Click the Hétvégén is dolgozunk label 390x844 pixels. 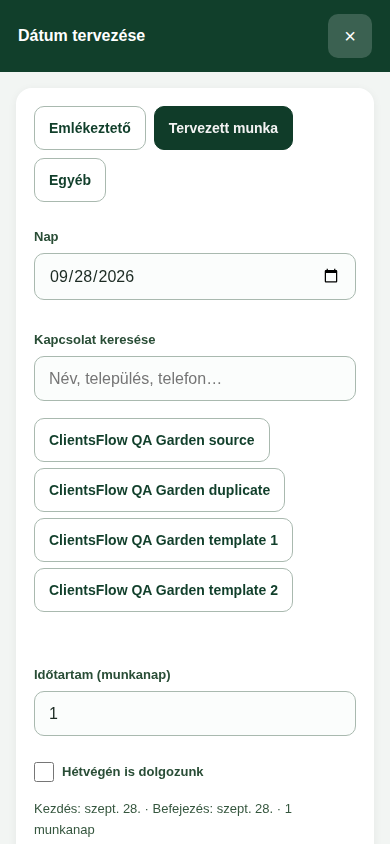click(x=133, y=772)
